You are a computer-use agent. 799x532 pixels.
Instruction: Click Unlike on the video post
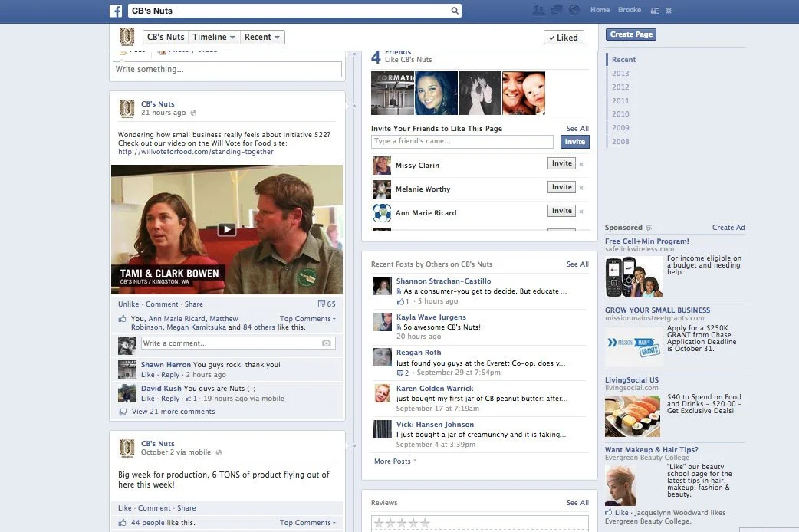click(128, 304)
